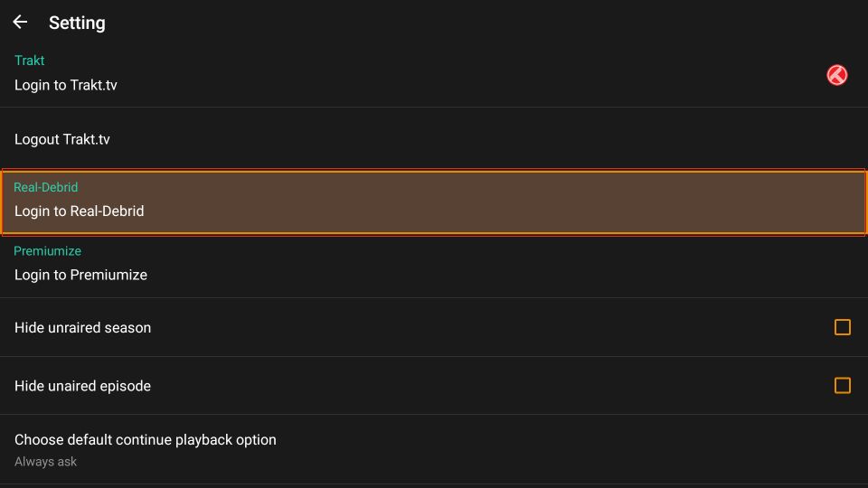Enable the Hide unraired season checkbox

pyautogui.click(x=842, y=327)
